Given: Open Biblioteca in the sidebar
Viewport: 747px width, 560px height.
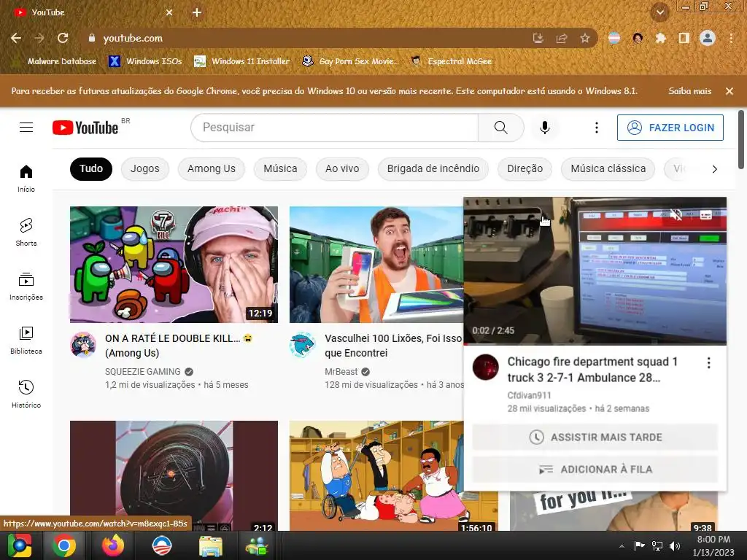Looking at the screenshot, I should pos(26,340).
